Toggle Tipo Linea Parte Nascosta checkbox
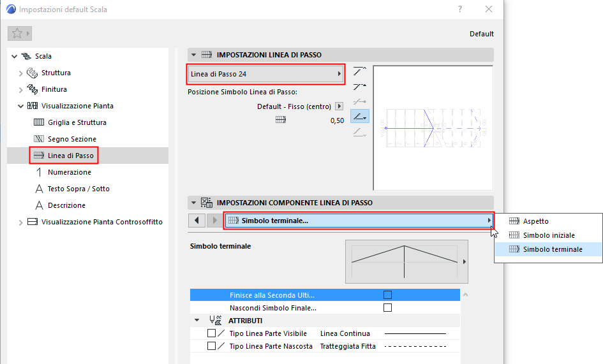Image resolution: width=603 pixels, height=364 pixels. (x=211, y=346)
